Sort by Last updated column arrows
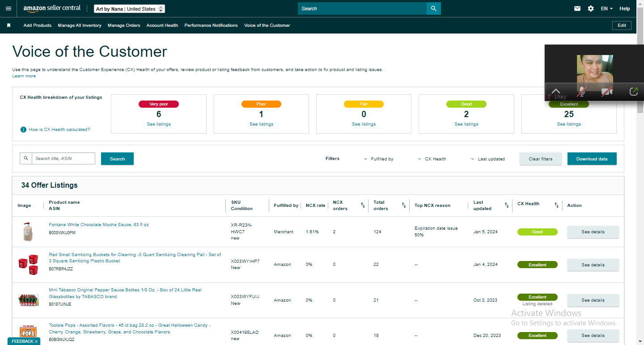 [507, 205]
